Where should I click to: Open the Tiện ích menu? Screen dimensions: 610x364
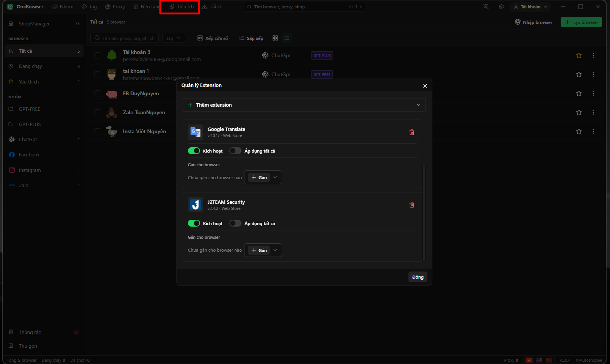[181, 7]
